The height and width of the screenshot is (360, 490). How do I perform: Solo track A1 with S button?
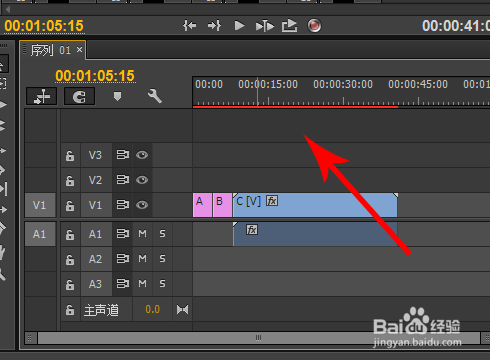point(162,234)
